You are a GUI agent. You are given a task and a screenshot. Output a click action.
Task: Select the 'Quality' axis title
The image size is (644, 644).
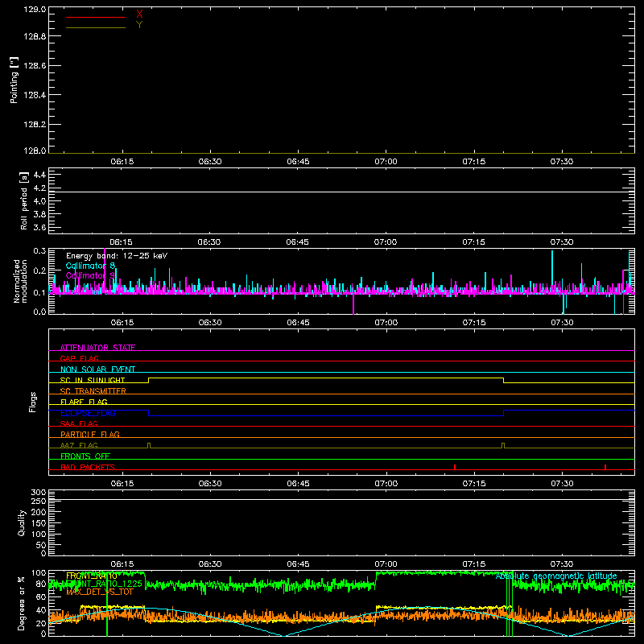[22, 522]
